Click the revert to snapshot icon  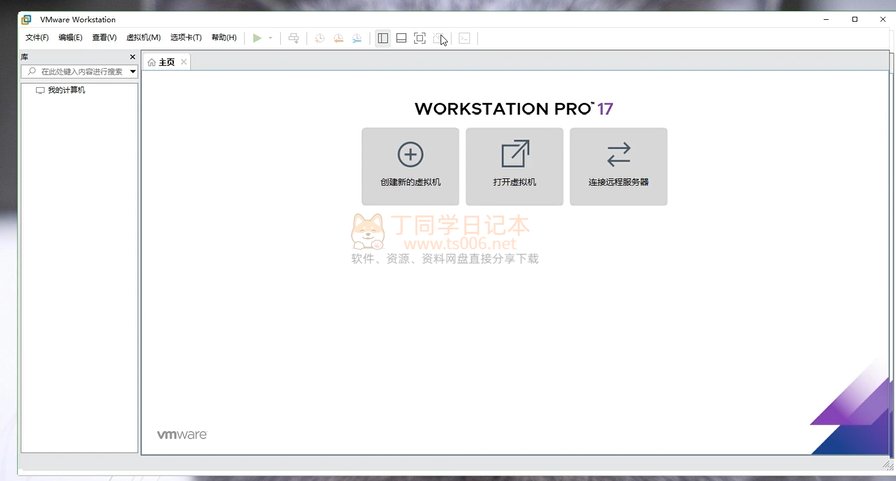338,38
